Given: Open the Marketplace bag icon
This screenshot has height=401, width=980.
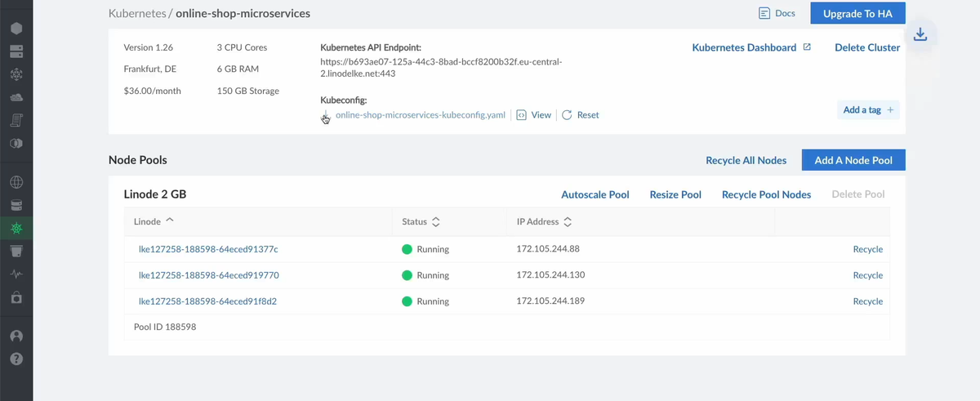Looking at the screenshot, I should click(x=16, y=298).
